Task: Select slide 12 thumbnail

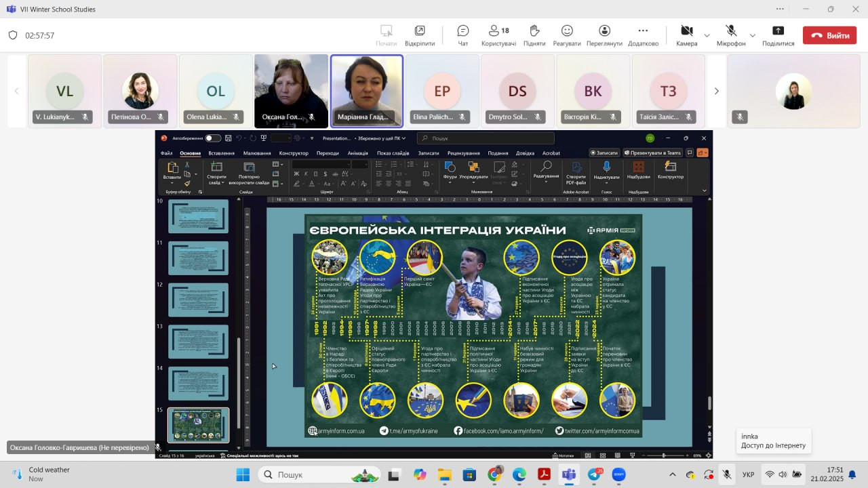Action: 198,300
